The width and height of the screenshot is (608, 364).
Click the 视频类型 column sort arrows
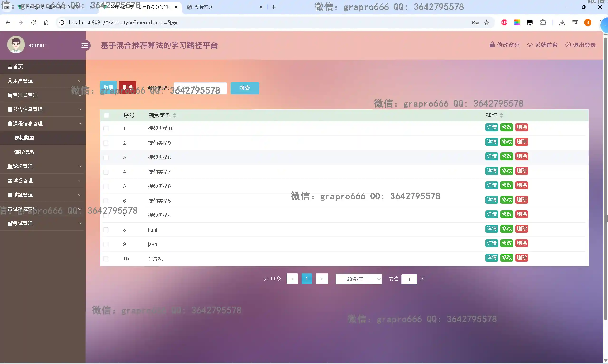pos(175,115)
